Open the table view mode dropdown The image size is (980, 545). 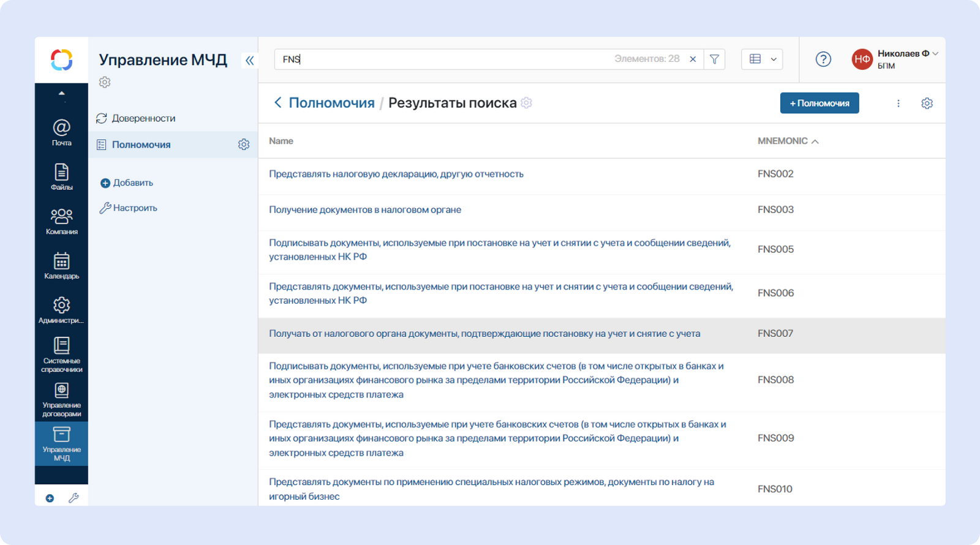click(762, 59)
